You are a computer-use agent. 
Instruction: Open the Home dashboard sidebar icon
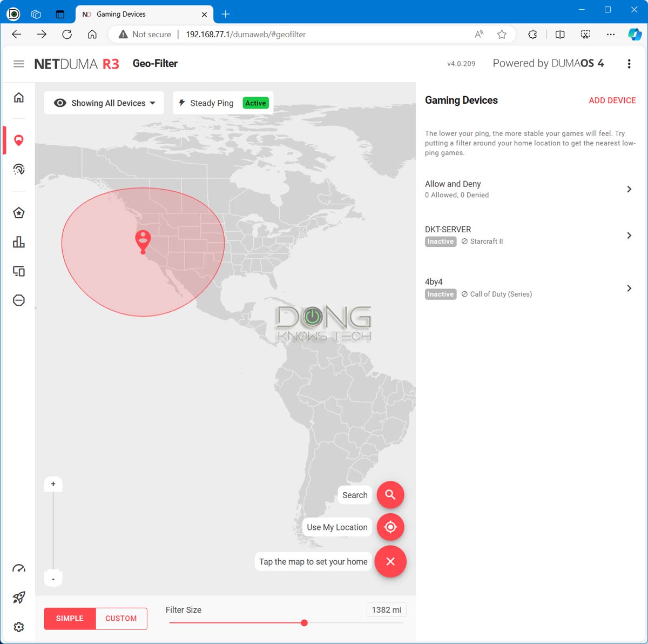tap(19, 97)
